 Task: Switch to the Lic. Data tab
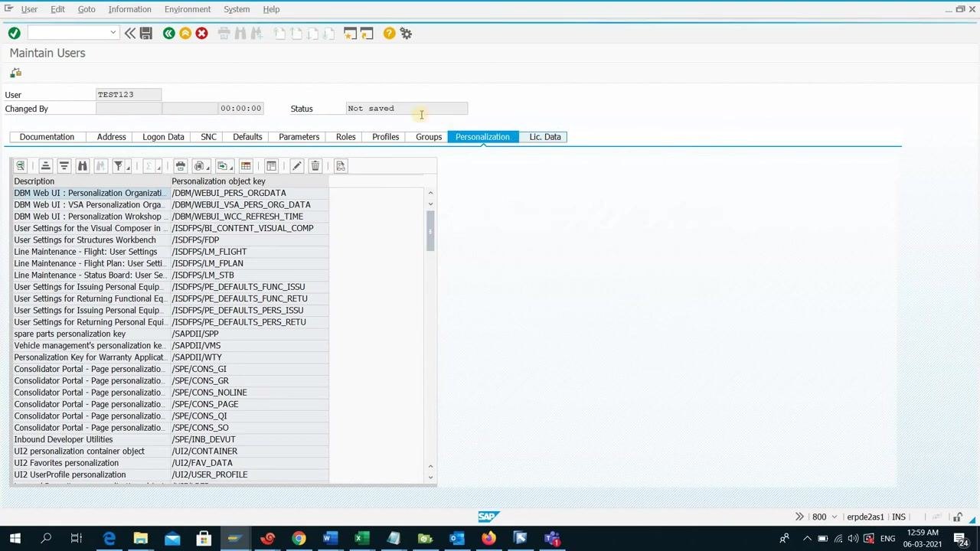[545, 137]
